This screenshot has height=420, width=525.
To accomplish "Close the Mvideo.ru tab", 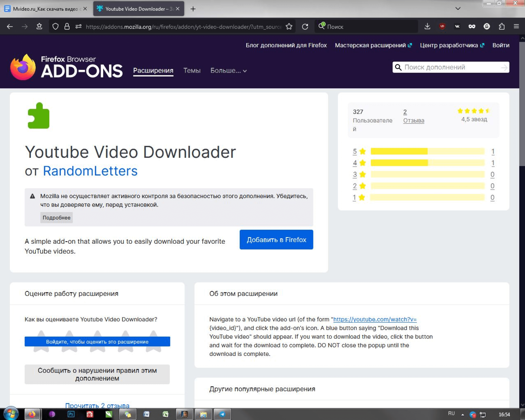I will [85, 9].
